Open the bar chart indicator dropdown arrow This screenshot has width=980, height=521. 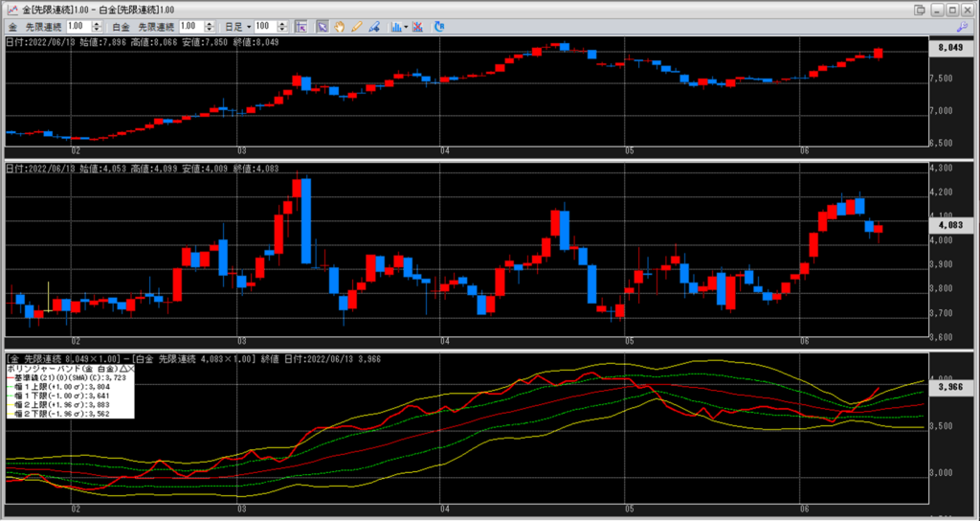[406, 27]
